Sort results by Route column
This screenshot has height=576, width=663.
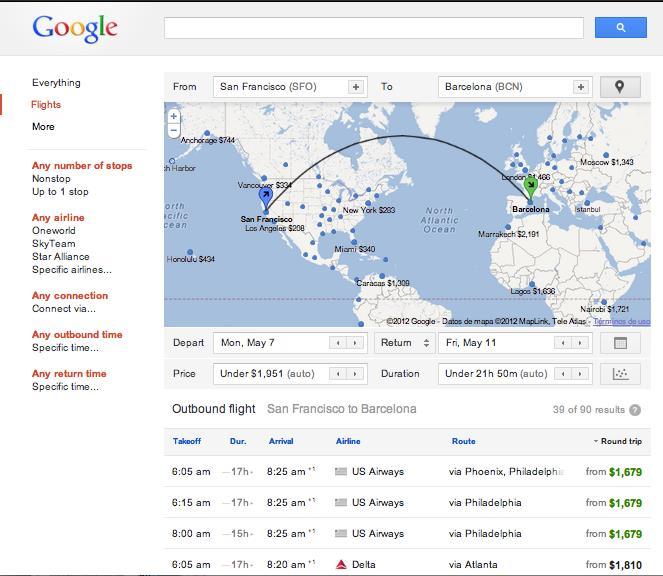(x=463, y=441)
